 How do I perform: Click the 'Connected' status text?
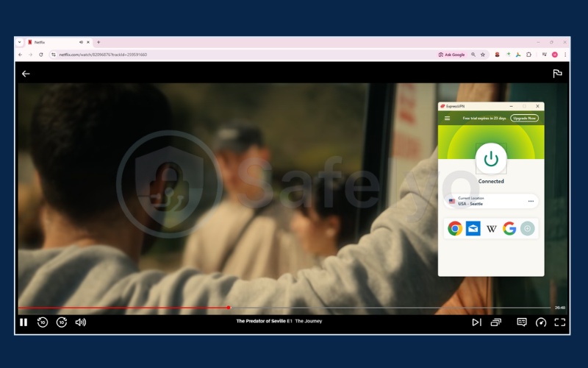pyautogui.click(x=491, y=181)
